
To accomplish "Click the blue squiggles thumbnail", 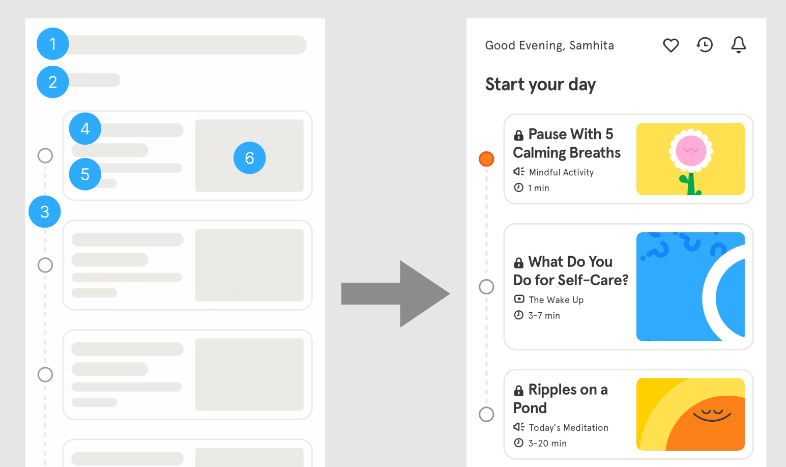I will pyautogui.click(x=690, y=287).
